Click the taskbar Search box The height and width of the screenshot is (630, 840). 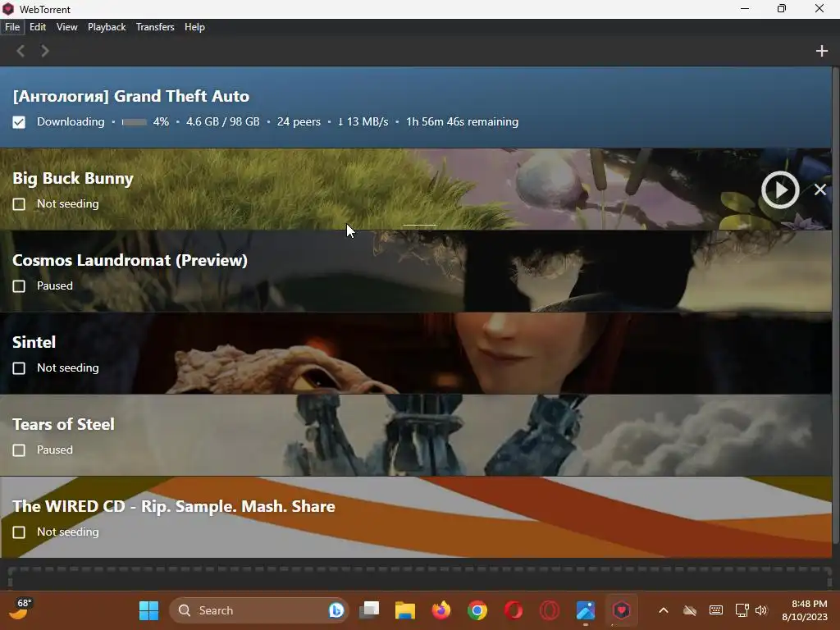click(x=258, y=610)
